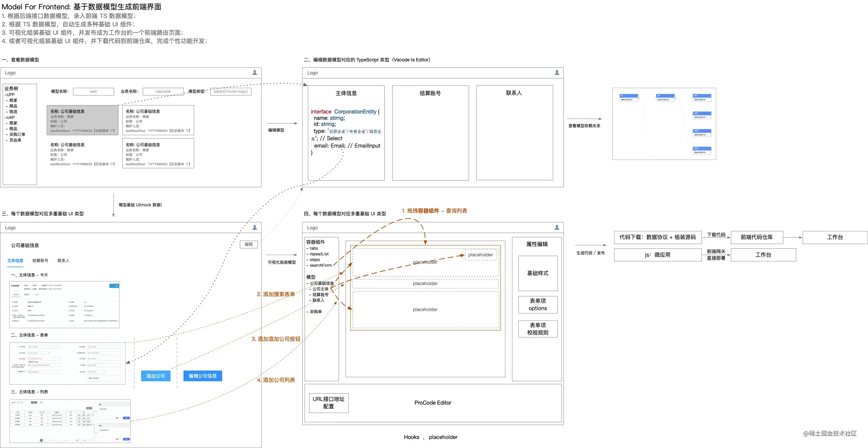Switch to the 结算账号 tab
The width and height of the screenshot is (868, 448).
click(40, 261)
